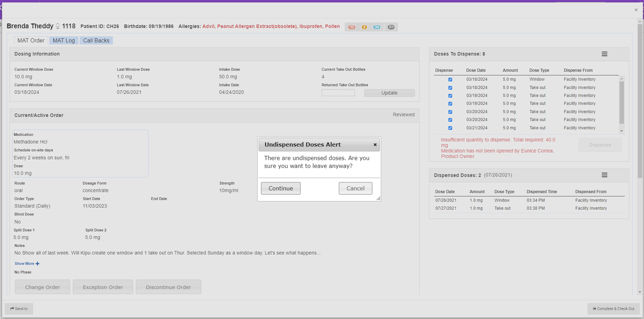Click the Reviewed status label

(x=403, y=115)
